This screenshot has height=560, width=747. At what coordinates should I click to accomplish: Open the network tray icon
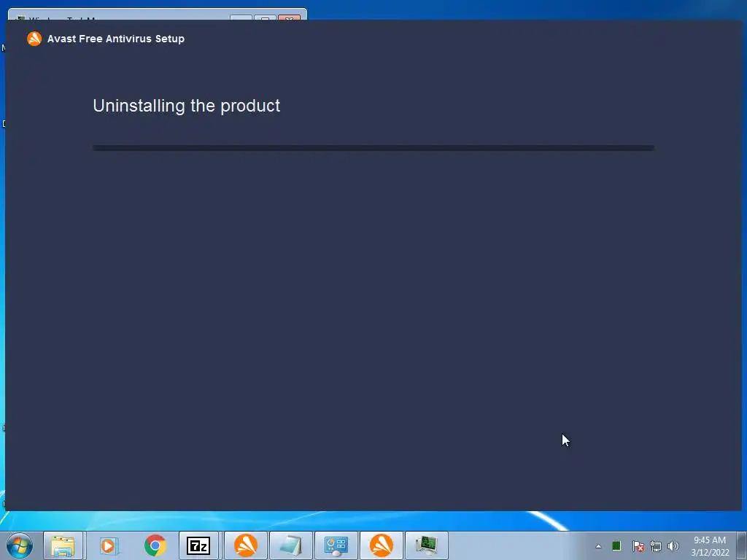pos(656,546)
